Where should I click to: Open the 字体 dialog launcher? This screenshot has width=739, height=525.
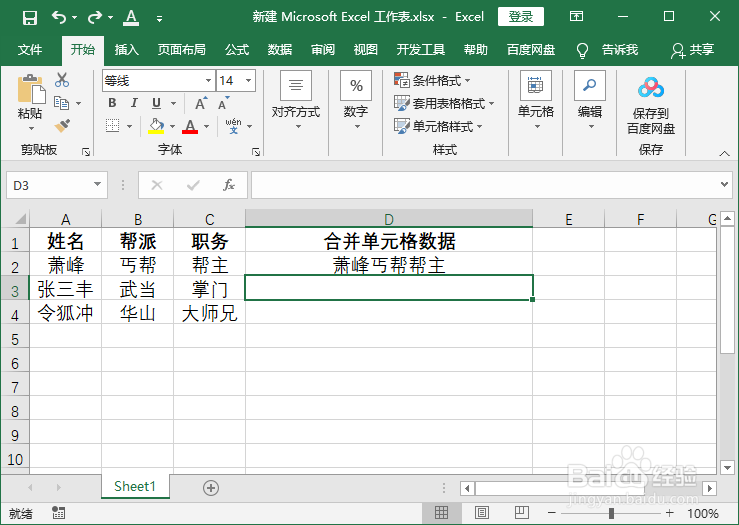(256, 152)
